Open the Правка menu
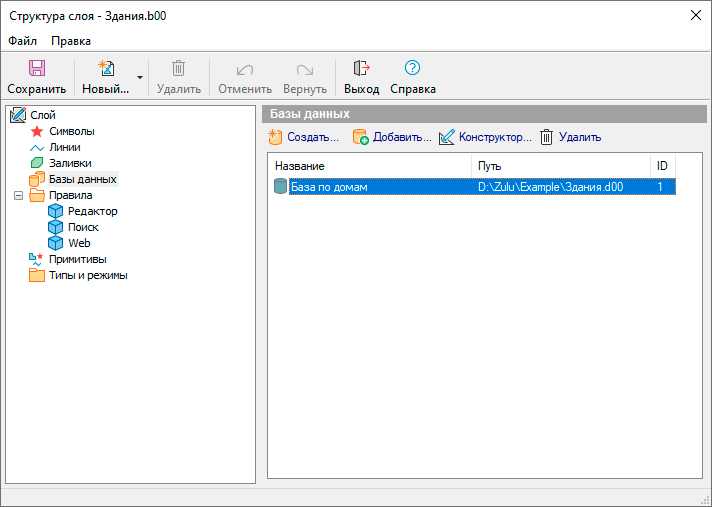Screen dimensions: 712x507 (x=71, y=41)
